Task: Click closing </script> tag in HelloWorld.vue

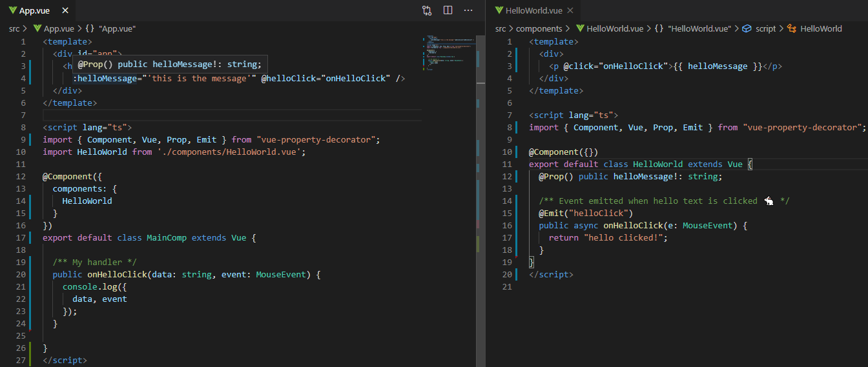Action: pyautogui.click(x=551, y=274)
